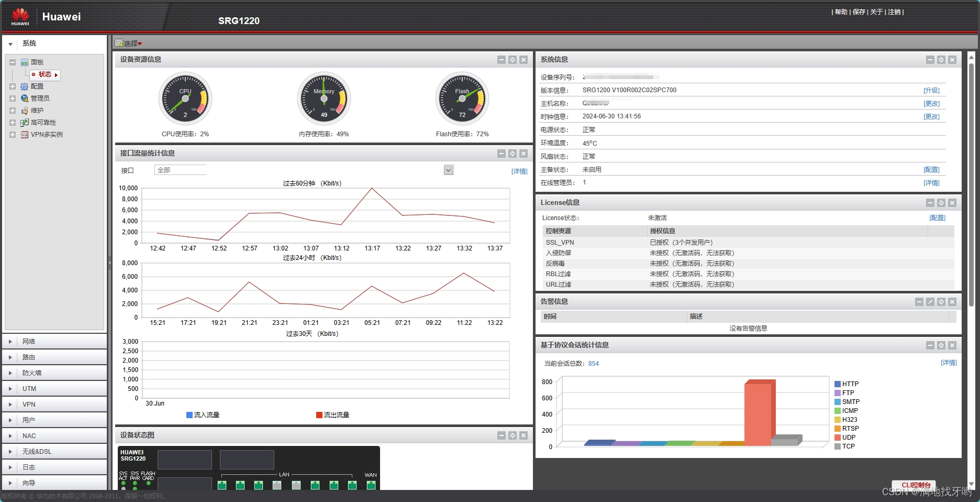Image resolution: width=980 pixels, height=502 pixels.
Task: Collapse the 告警信息 panel with its minus icon
Action: click(919, 302)
